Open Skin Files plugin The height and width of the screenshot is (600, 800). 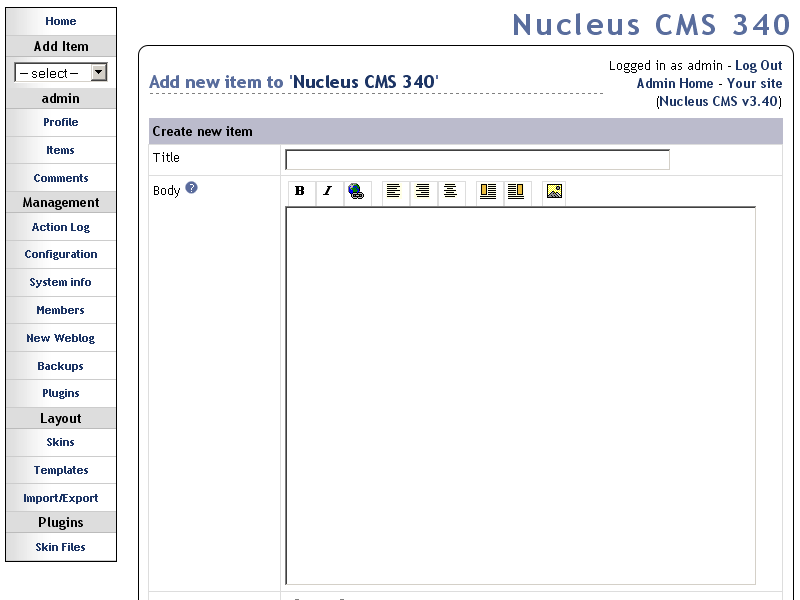[x=61, y=547]
